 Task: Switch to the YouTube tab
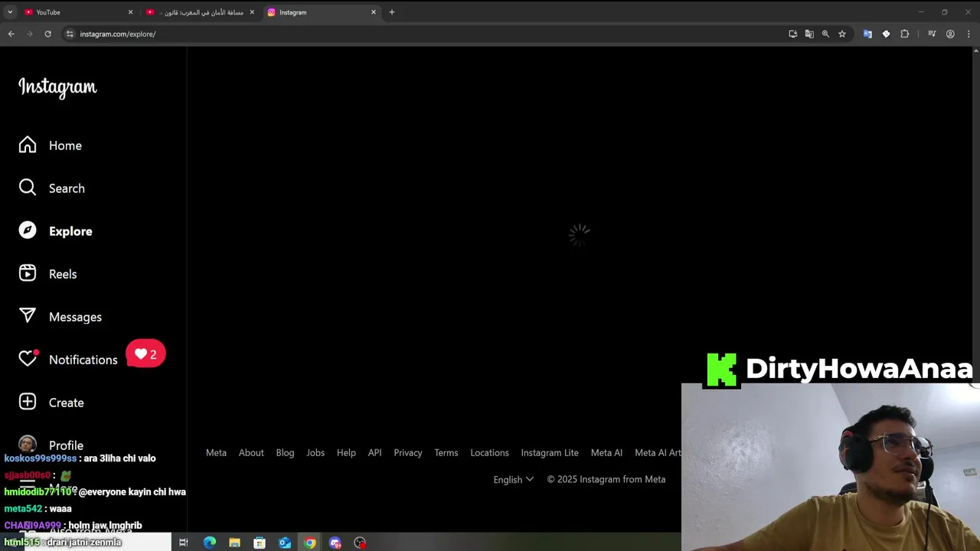[x=77, y=12]
